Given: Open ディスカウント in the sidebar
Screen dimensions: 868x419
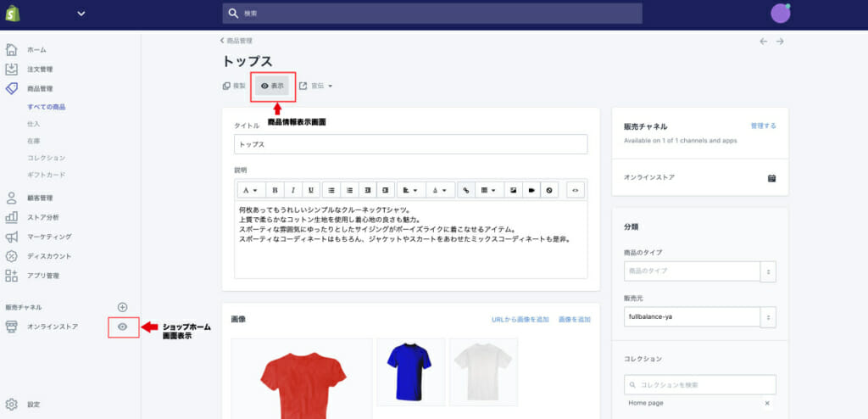Looking at the screenshot, I should pos(49,256).
